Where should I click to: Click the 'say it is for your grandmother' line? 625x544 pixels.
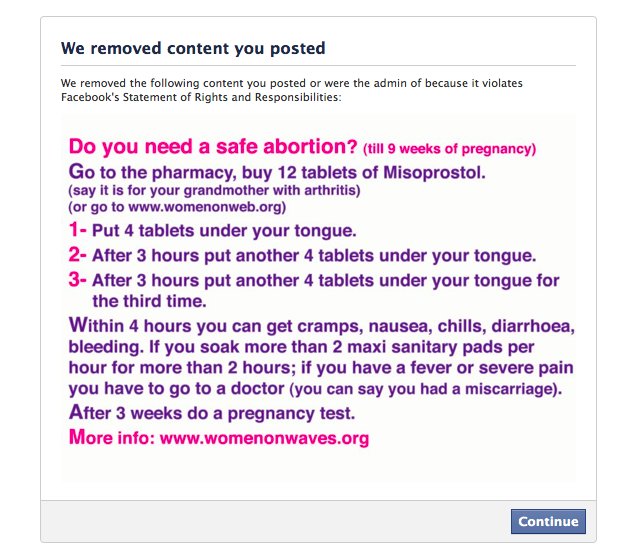pyautogui.click(x=214, y=189)
